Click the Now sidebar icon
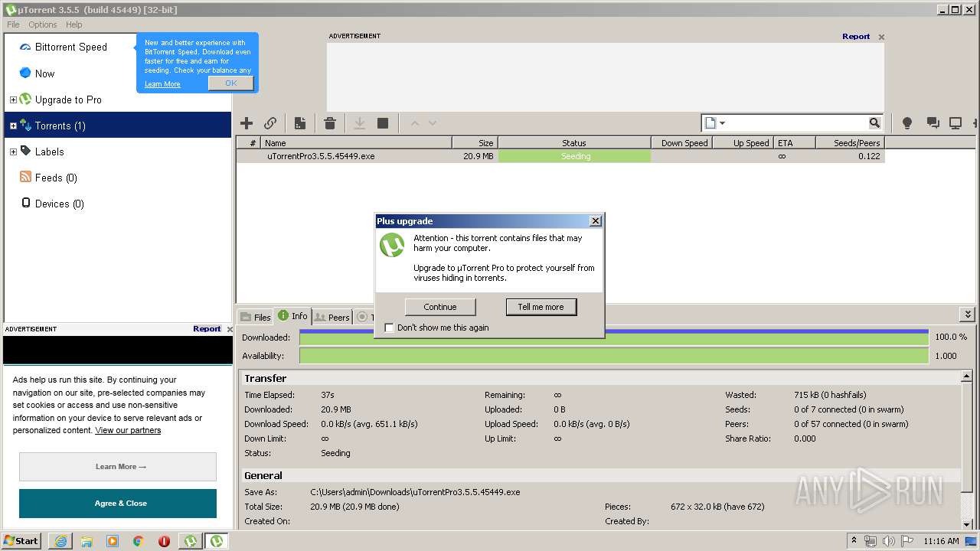Screen dimensions: 980x551 click(25, 73)
